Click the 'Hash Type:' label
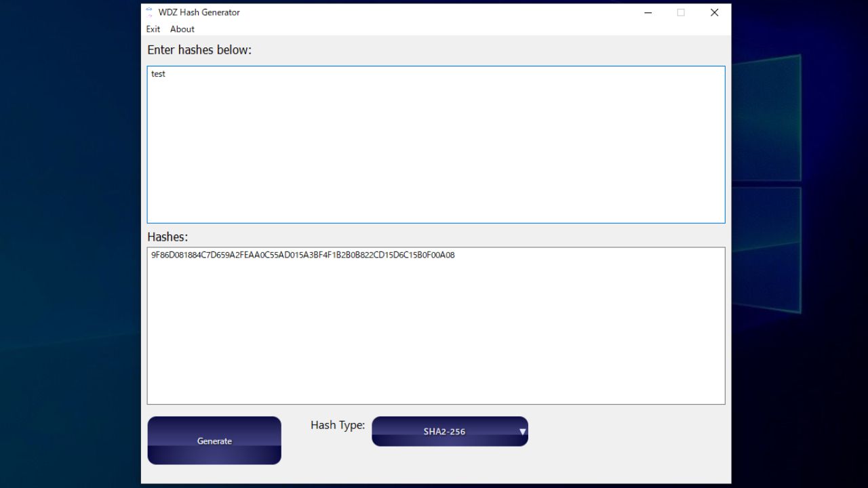The height and width of the screenshot is (488, 868). pos(338,425)
